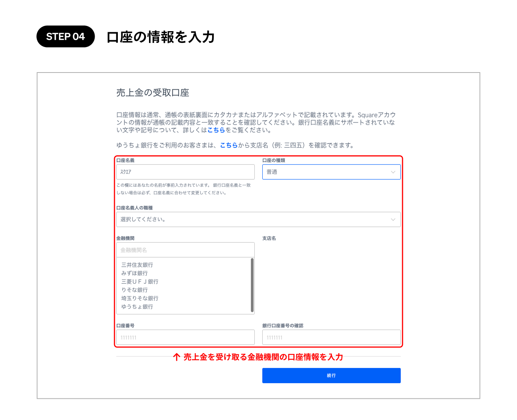The width and height of the screenshot is (517, 420).
Task: Select 三井住友銀行 from the bank list
Action: point(137,265)
